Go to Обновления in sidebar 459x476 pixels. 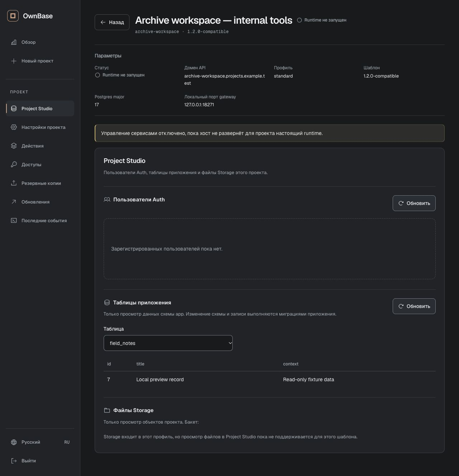(40, 202)
